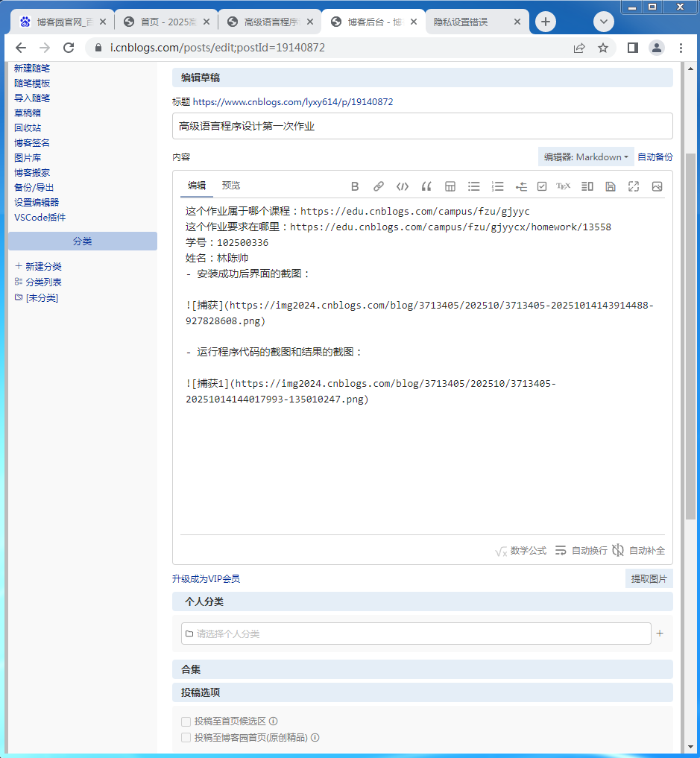This screenshot has width=700, height=758.
Task: Open the browser profile avatar
Action: pyautogui.click(x=657, y=48)
